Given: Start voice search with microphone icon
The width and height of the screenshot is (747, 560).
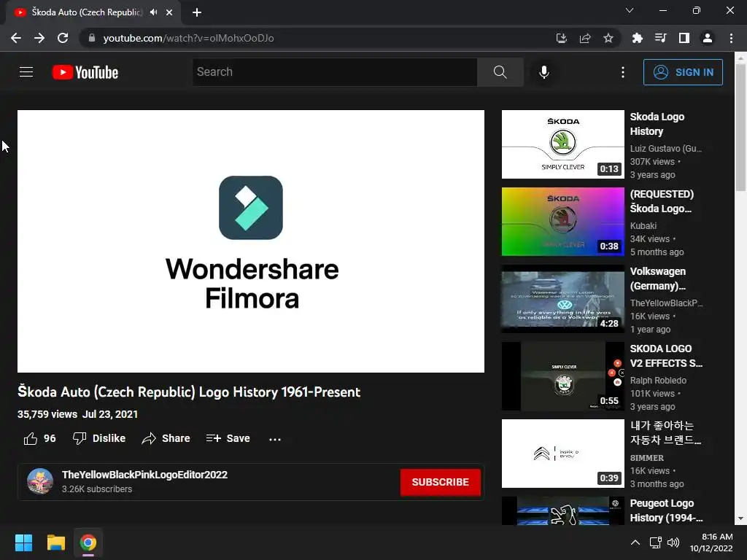Looking at the screenshot, I should click(x=544, y=72).
